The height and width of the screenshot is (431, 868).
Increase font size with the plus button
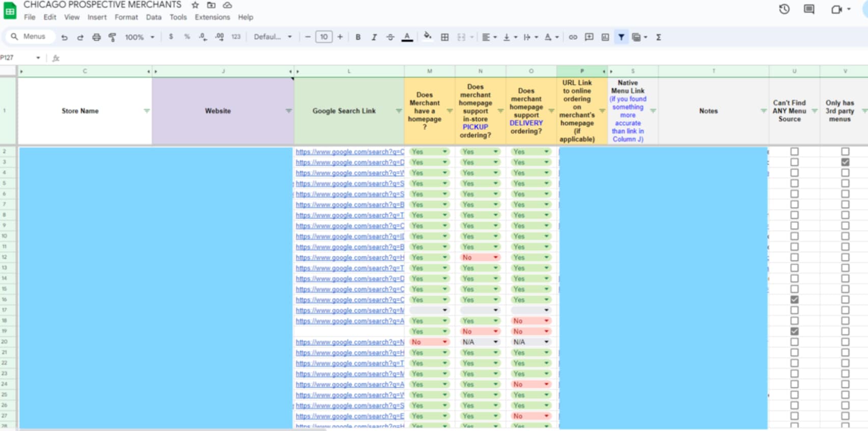(340, 37)
